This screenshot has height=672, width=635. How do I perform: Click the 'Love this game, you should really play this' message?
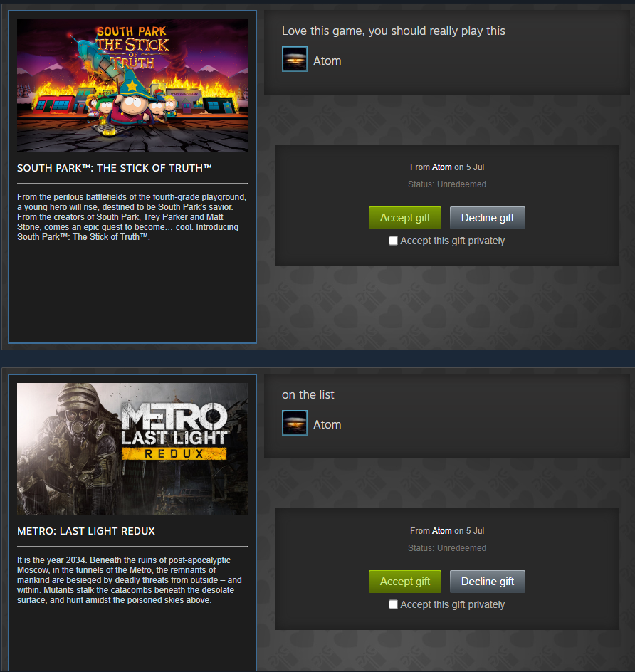click(394, 31)
